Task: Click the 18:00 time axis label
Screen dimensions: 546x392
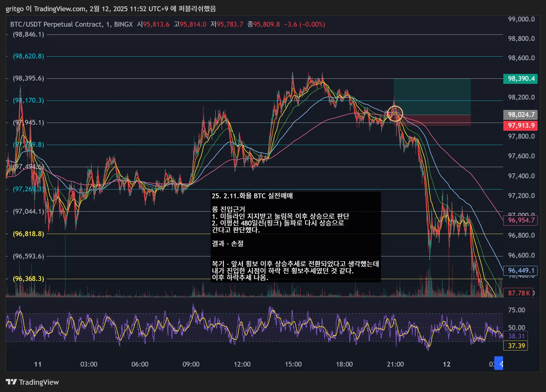Action: (344, 364)
